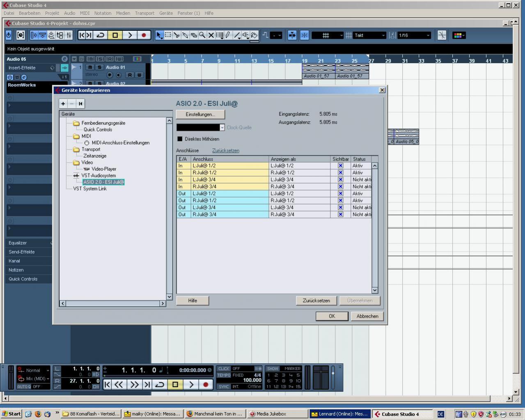This screenshot has height=420, width=525.
Task: Open the Geräte menu
Action: pyautogui.click(x=166, y=13)
